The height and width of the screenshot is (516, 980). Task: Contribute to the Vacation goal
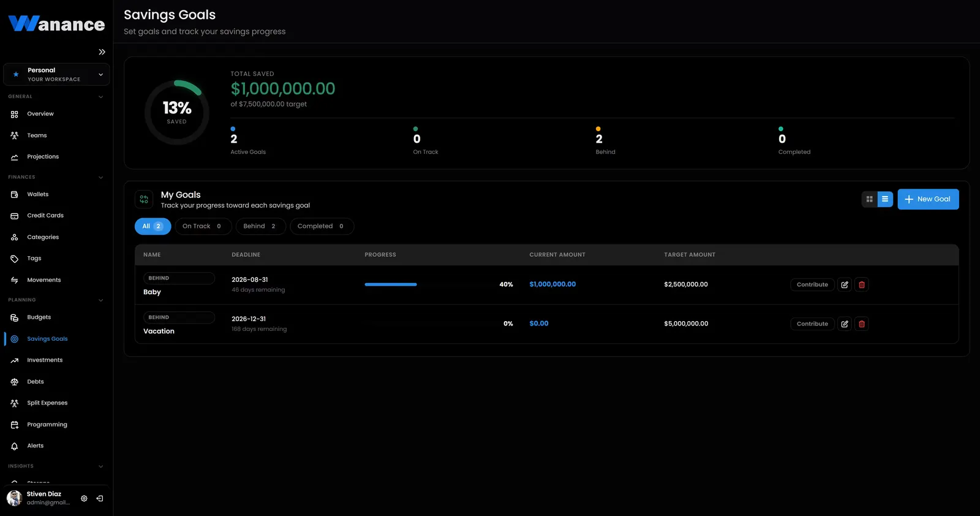click(x=812, y=324)
